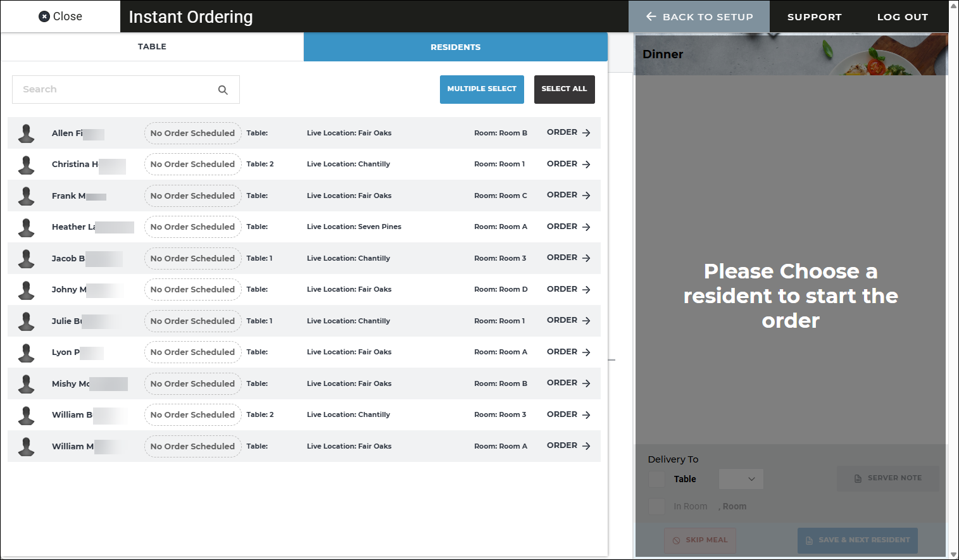The height and width of the screenshot is (560, 959).
Task: Start order for Allen via ORDER arrow
Action: click(568, 132)
